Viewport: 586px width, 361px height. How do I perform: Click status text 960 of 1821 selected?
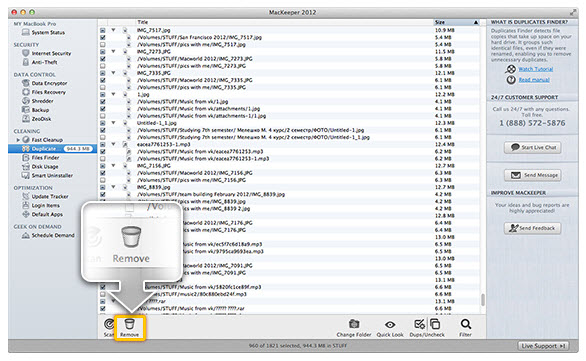coord(297,346)
